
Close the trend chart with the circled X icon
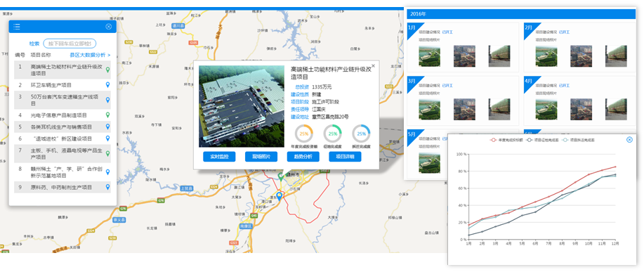pos(629,140)
